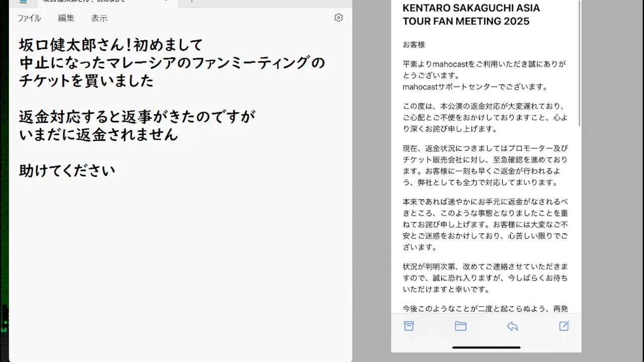
Task: Tap the phone home indicator bar
Action: coord(486,347)
